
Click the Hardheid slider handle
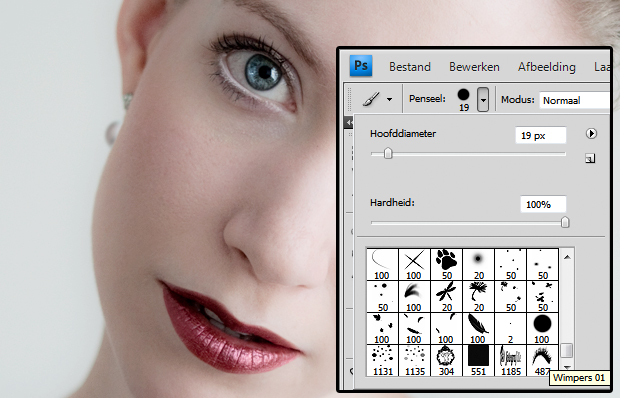click(565, 222)
